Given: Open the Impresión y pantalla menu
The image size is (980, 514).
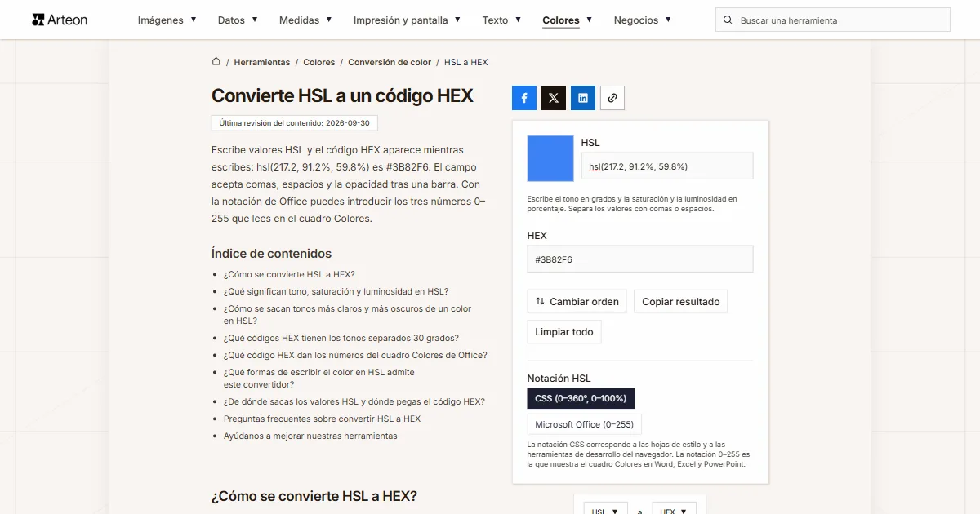Looking at the screenshot, I should pos(407,20).
